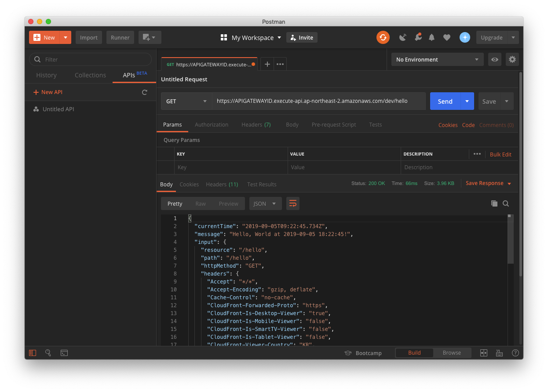548x392 pixels.
Task: Toggle the sidebar from status bar
Action: pyautogui.click(x=33, y=352)
